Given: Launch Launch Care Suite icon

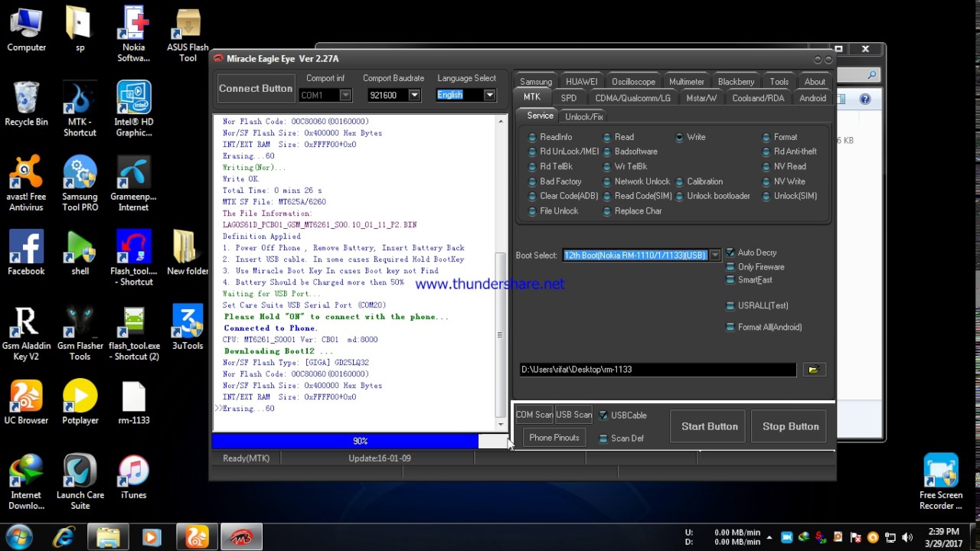Looking at the screenshot, I should [80, 482].
